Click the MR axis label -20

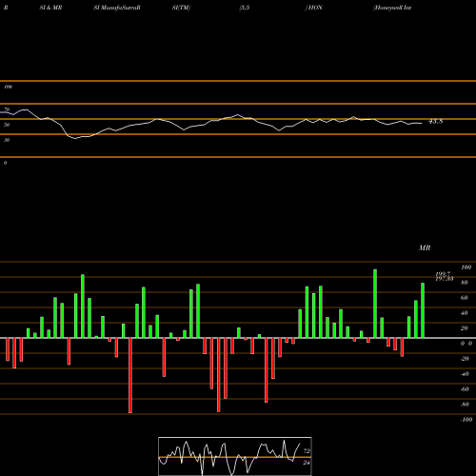tap(465, 359)
